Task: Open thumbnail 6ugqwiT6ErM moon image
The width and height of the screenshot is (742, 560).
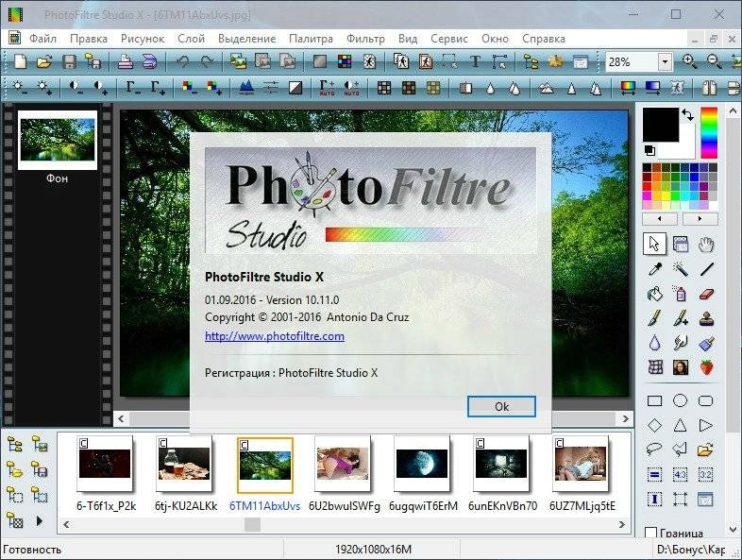Action: tap(422, 464)
